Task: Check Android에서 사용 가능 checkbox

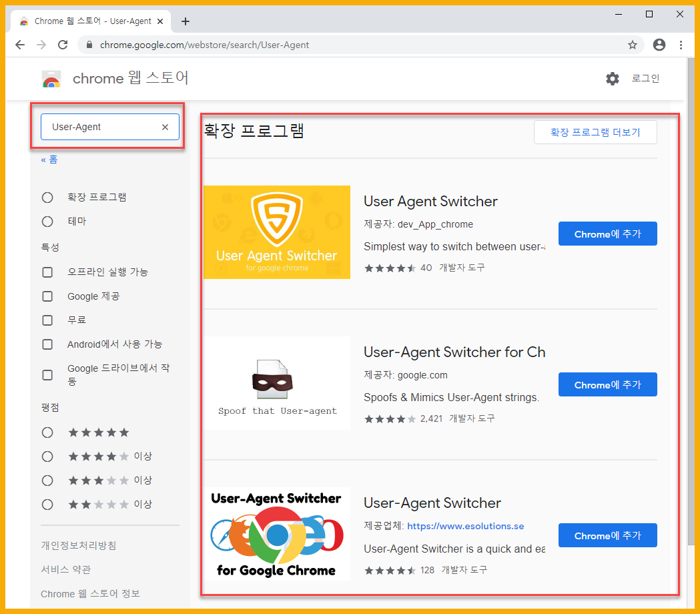Action: [x=47, y=344]
